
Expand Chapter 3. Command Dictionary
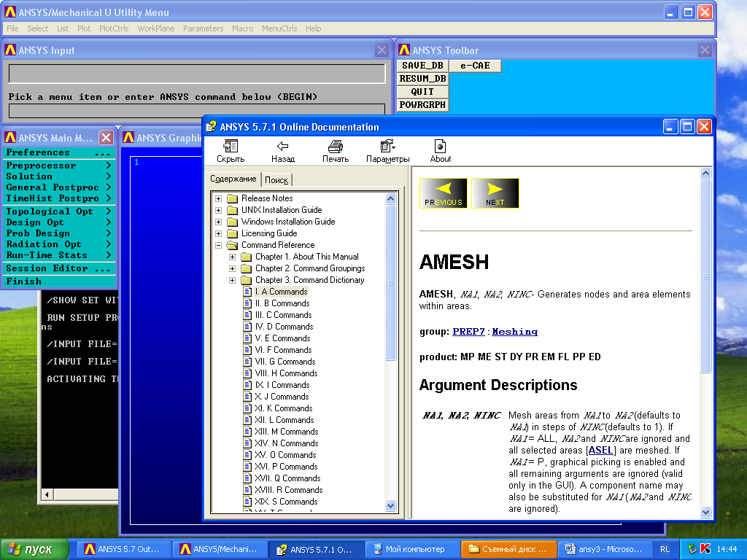click(x=233, y=280)
